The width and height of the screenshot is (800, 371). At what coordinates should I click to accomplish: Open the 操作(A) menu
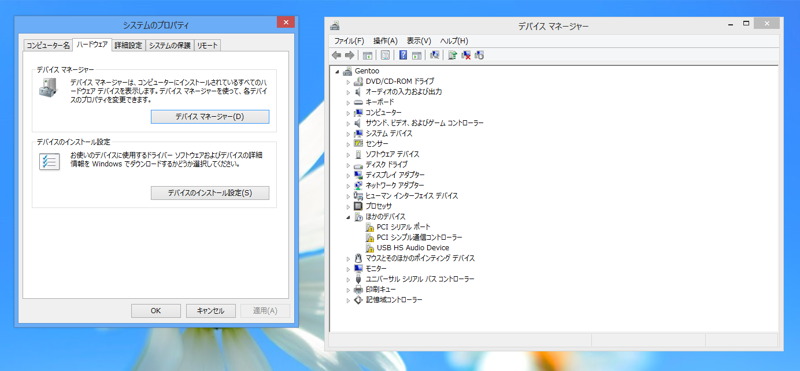pos(385,41)
